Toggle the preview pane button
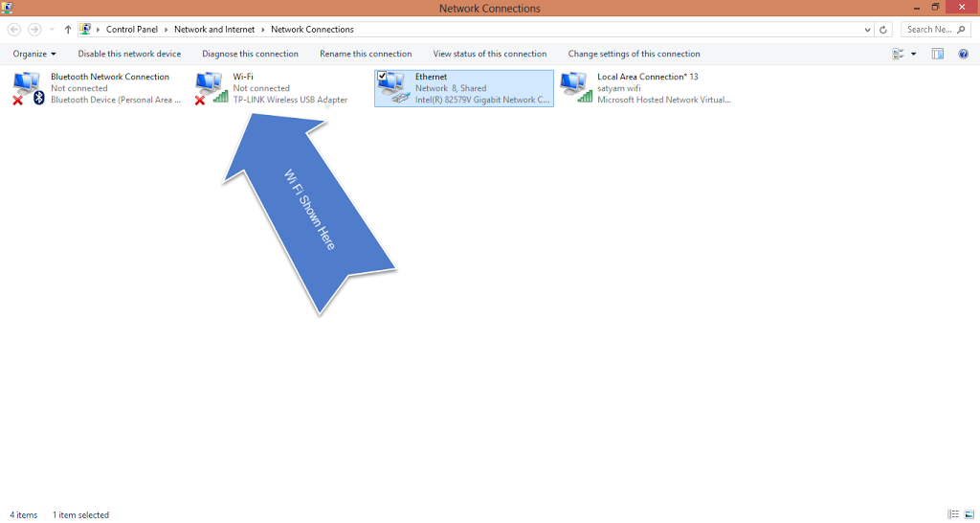The width and height of the screenshot is (980, 523). click(x=938, y=54)
